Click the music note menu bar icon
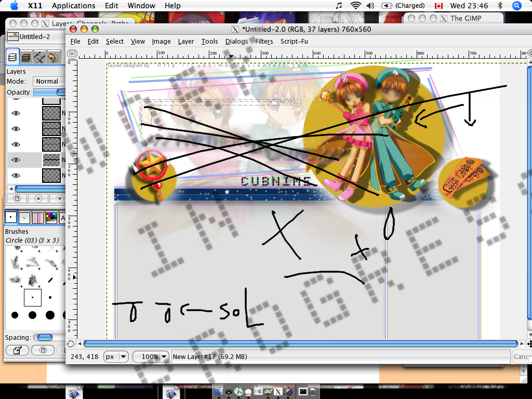This screenshot has height=399, width=532. point(339,6)
